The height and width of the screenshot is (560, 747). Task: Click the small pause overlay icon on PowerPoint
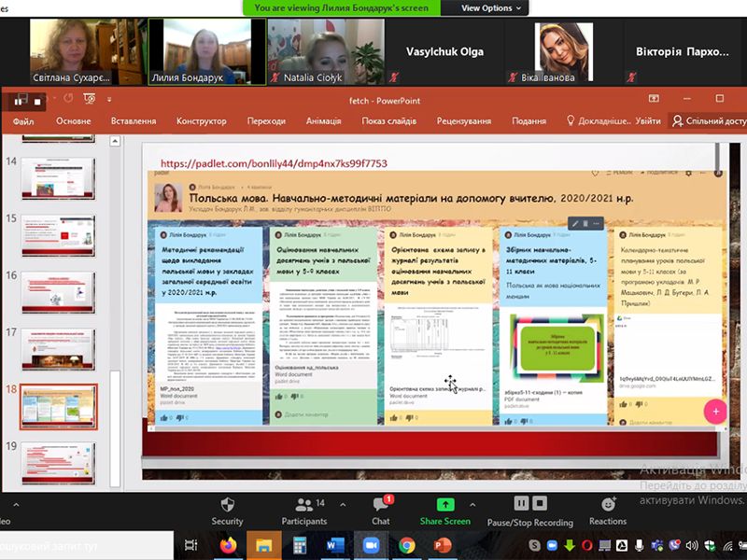(x=19, y=101)
